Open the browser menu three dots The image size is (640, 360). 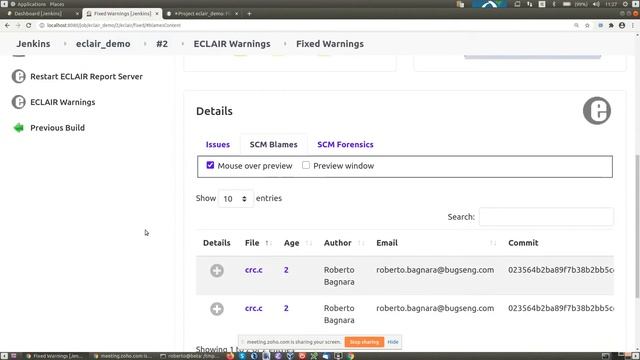633,25
